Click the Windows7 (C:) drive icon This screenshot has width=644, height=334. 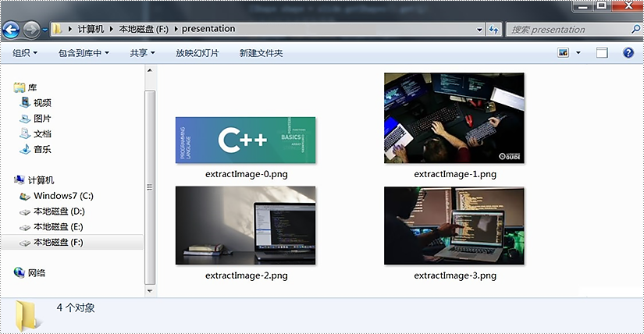tap(25, 197)
